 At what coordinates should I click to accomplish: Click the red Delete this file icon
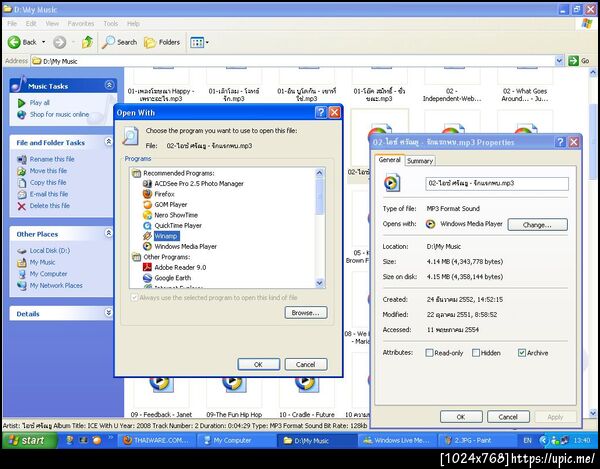(22, 206)
